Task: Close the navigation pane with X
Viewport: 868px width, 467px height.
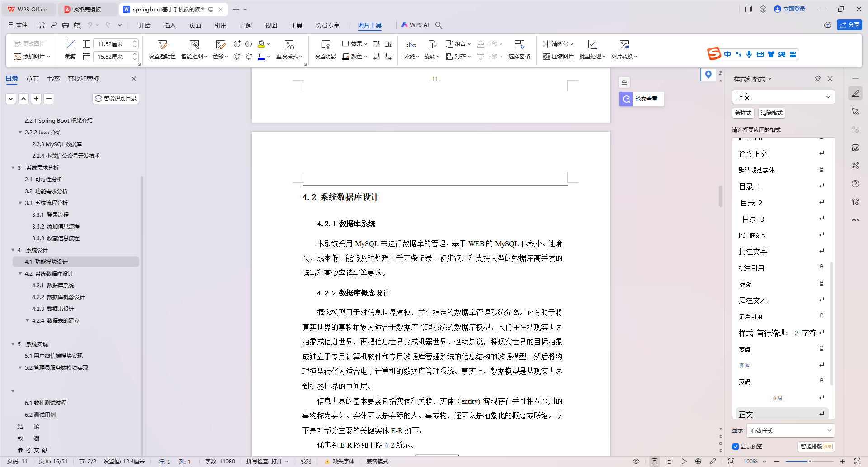Action: (134, 79)
